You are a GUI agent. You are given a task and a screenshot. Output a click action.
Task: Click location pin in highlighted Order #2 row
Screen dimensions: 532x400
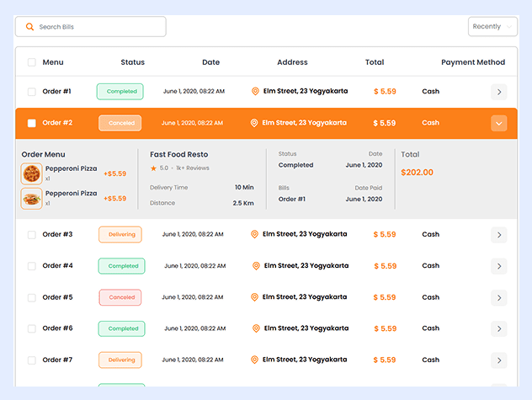pyautogui.click(x=254, y=123)
